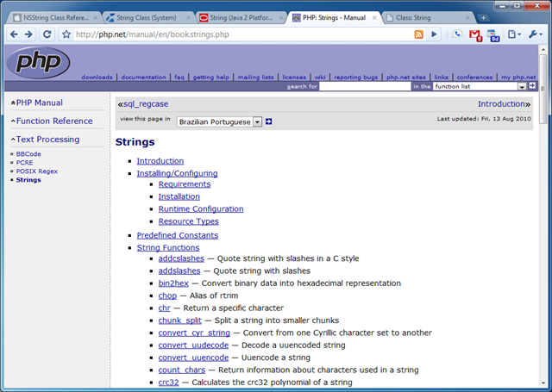Screen dimensions: 552x392
Task: Open the my php.net nav link
Action: pyautogui.click(x=518, y=77)
